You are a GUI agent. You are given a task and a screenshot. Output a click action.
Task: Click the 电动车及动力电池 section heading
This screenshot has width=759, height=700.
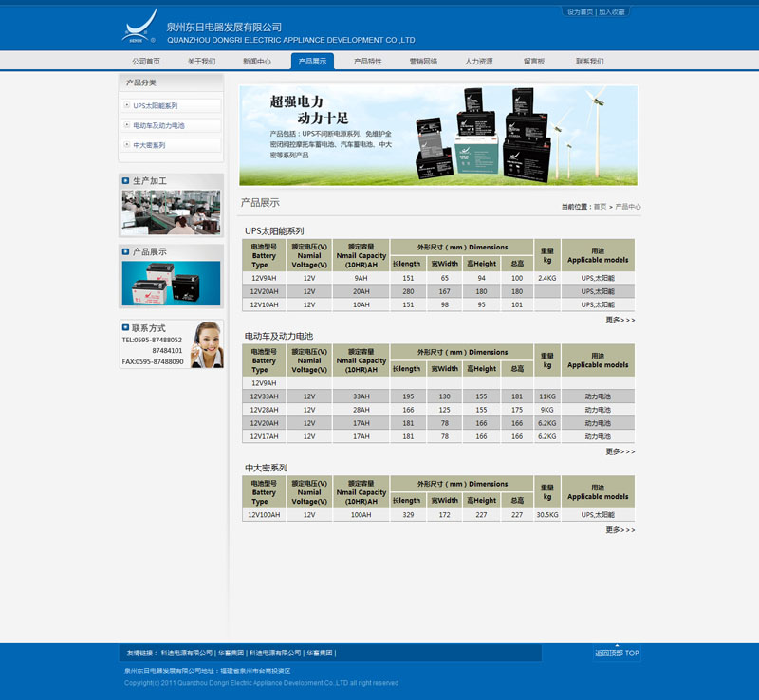pos(278,336)
